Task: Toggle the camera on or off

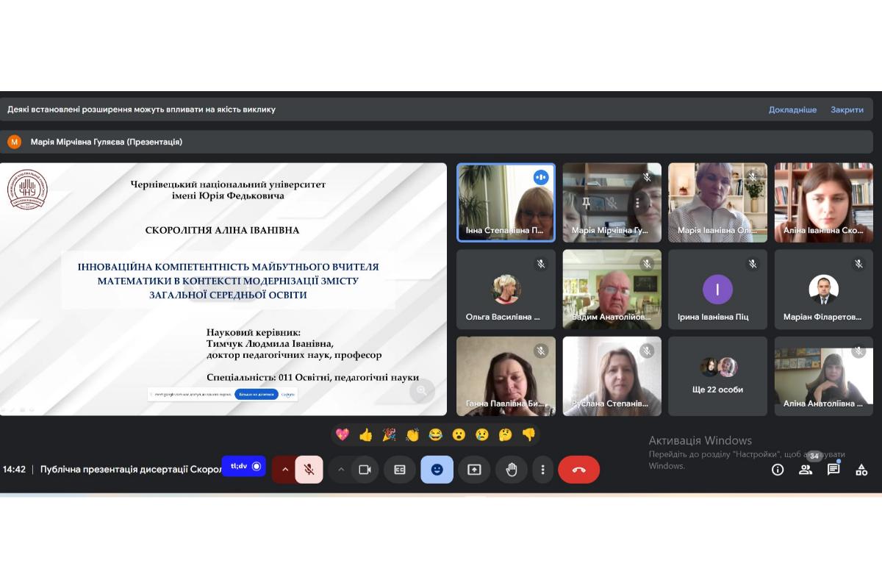Action: point(365,470)
